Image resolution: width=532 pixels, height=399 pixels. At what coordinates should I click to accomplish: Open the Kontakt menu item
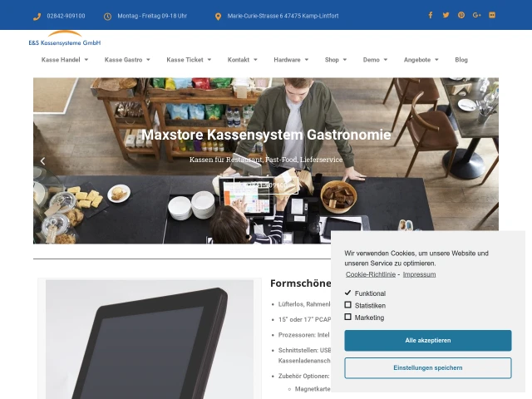[x=239, y=60]
